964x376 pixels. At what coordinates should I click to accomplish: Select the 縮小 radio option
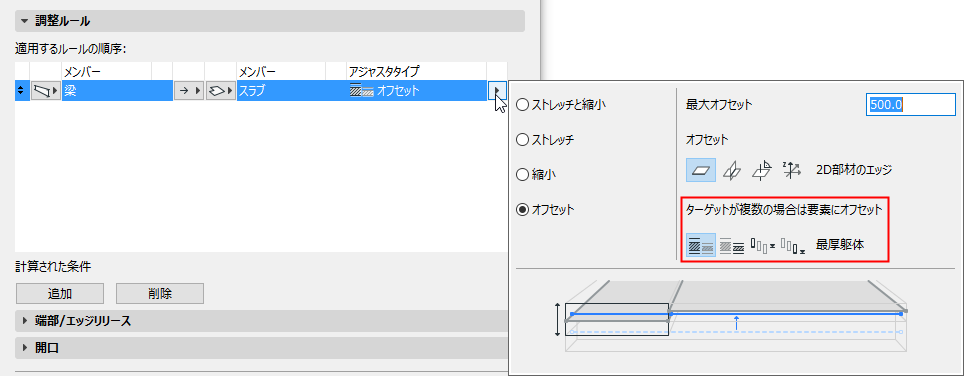pos(522,175)
